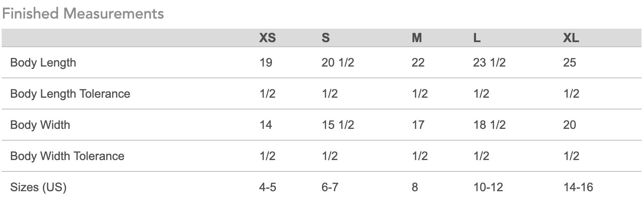This screenshot has width=644, height=203.
Task: Select the 20 1/2 body length cell
Action: click(338, 63)
